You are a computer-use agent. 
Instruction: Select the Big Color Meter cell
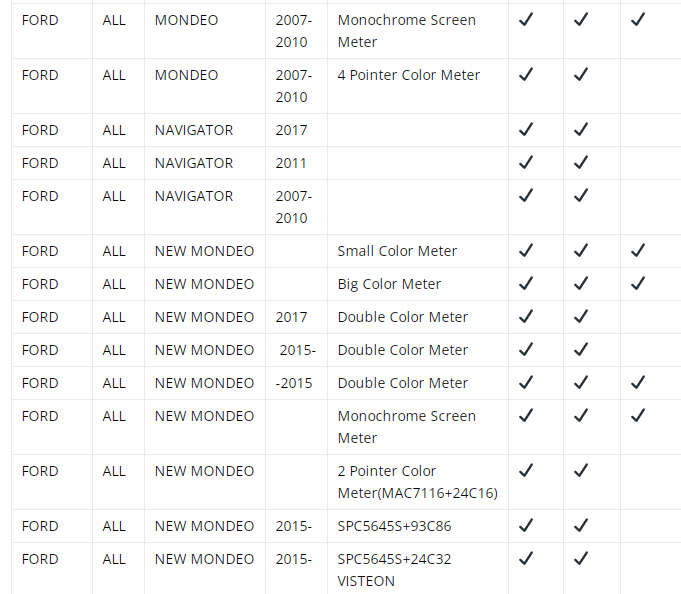(x=417, y=284)
